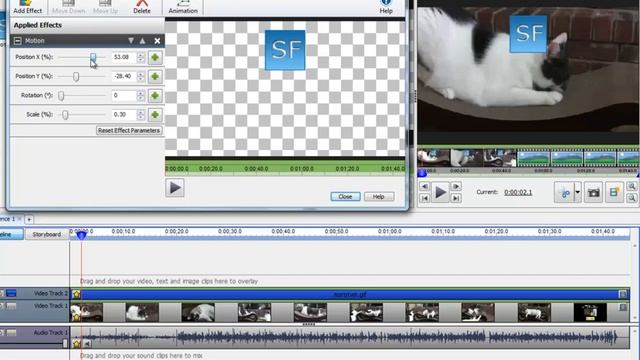Play the effect preview in the dialog

click(x=175, y=188)
